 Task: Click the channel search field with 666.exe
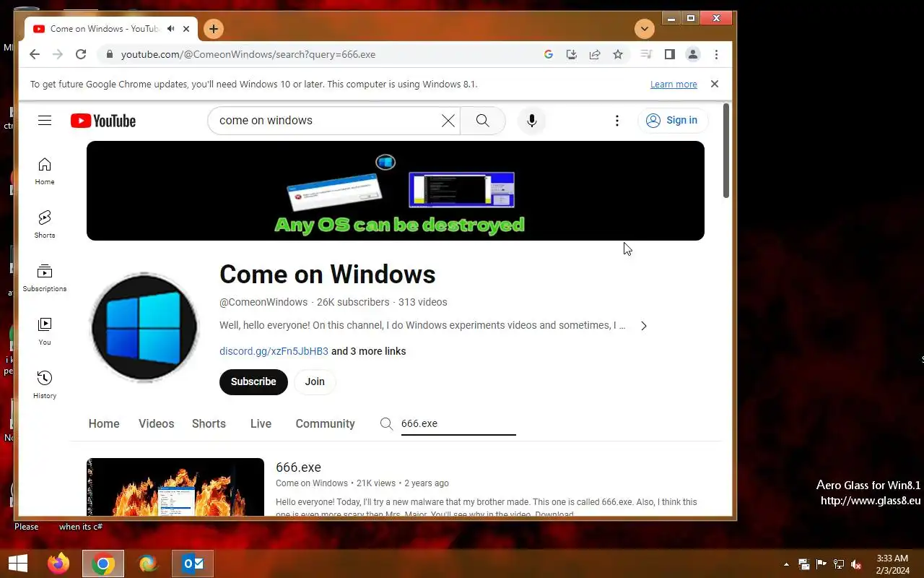[x=458, y=424]
